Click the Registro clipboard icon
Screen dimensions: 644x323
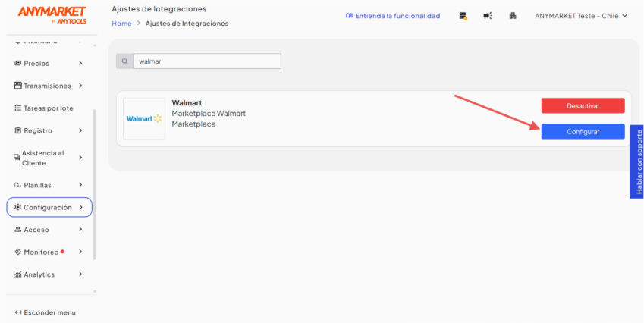point(17,130)
